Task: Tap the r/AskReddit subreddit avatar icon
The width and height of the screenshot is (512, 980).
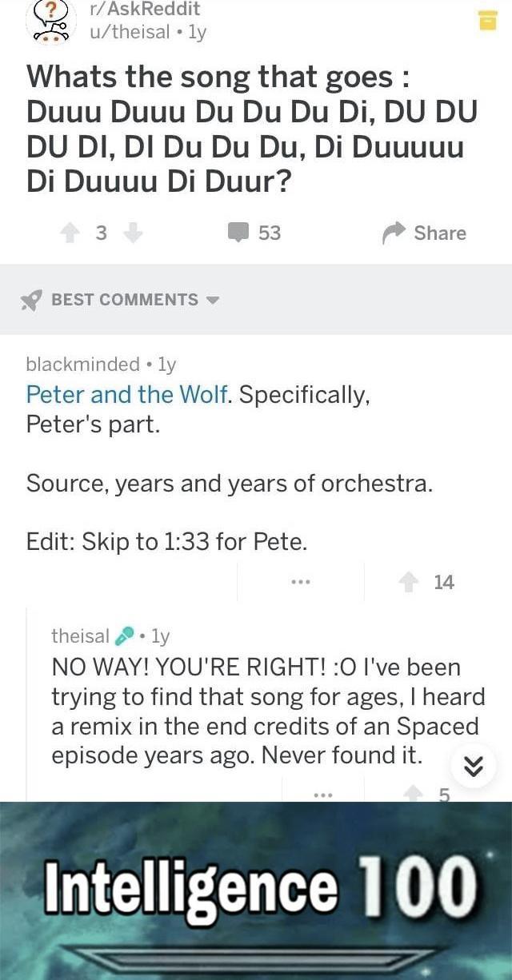Action: [x=52, y=21]
